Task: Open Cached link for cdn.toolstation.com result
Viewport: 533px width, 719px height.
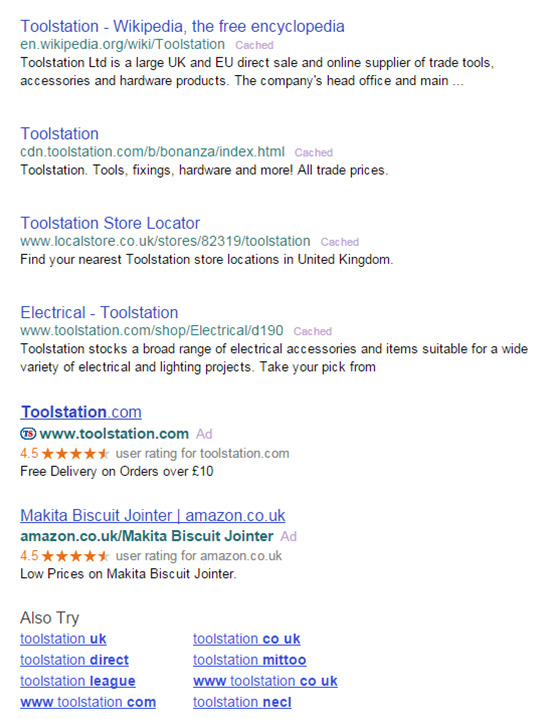Action: pos(313,152)
